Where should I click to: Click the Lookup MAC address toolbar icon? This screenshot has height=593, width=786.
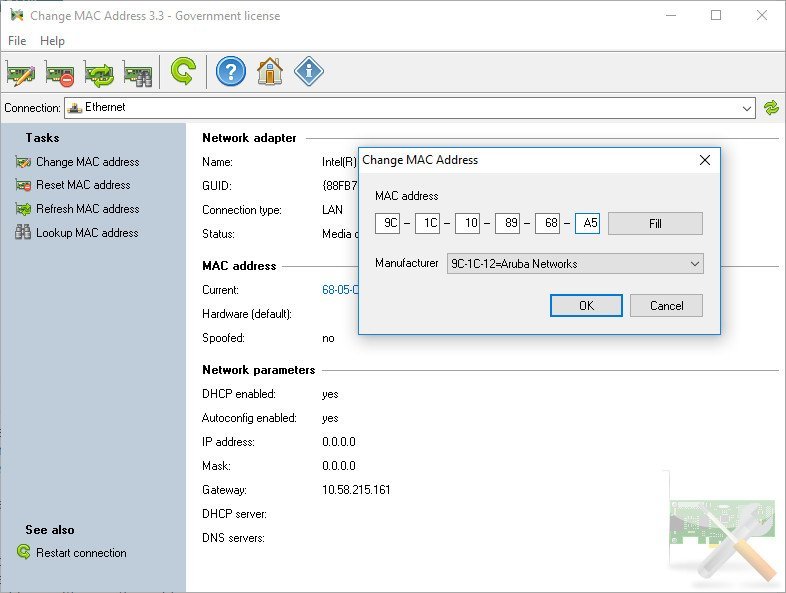137,72
